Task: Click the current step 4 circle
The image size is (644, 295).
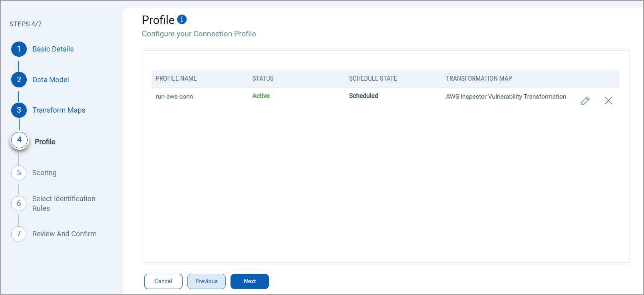Action: coord(19,140)
